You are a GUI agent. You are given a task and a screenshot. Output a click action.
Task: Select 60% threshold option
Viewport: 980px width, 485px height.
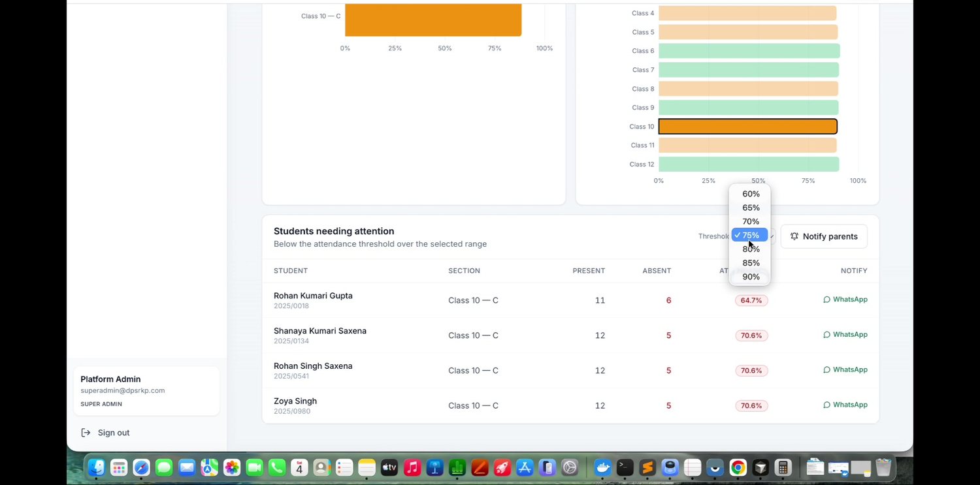tap(750, 194)
